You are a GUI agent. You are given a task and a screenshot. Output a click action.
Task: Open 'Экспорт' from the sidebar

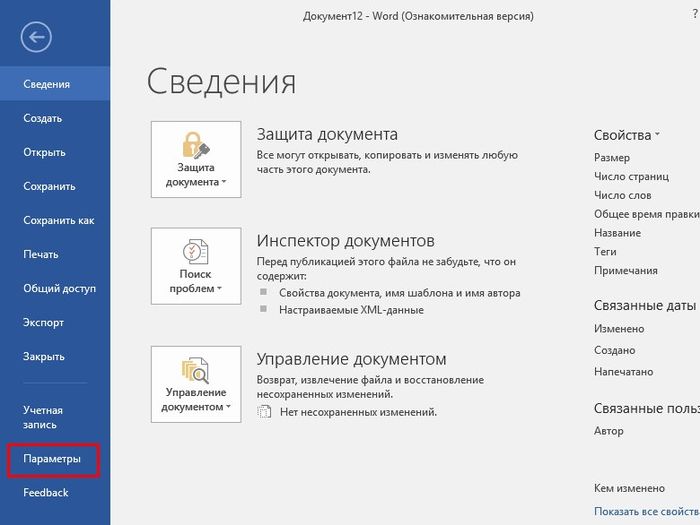[44, 323]
